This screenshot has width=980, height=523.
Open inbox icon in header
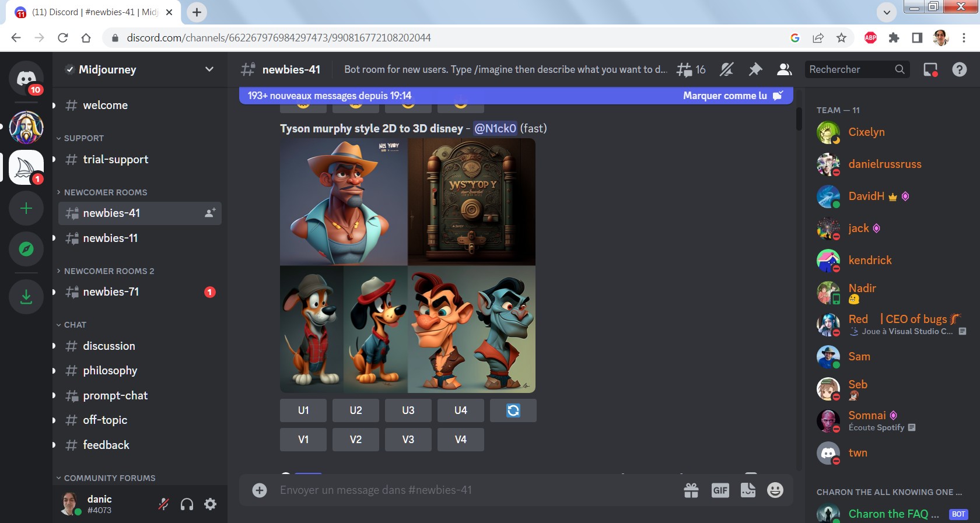(x=930, y=70)
